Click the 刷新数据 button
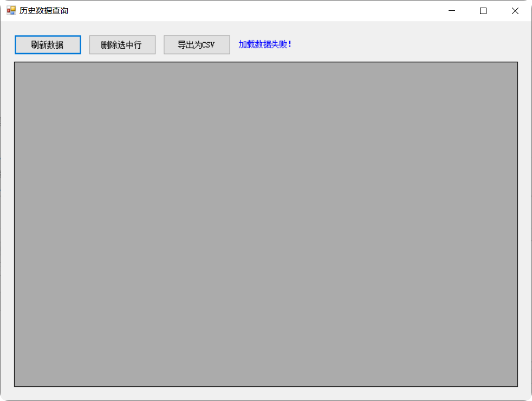This screenshot has height=401, width=532. 48,45
